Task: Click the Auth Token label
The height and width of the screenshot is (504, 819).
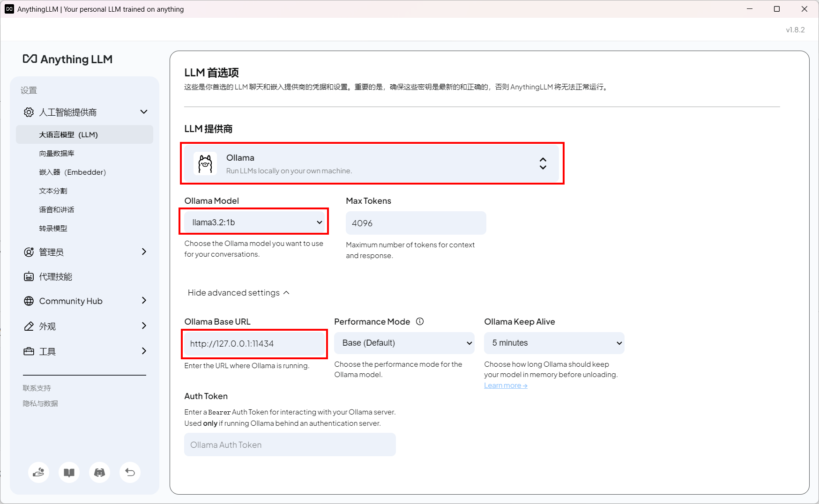Action: [206, 396]
